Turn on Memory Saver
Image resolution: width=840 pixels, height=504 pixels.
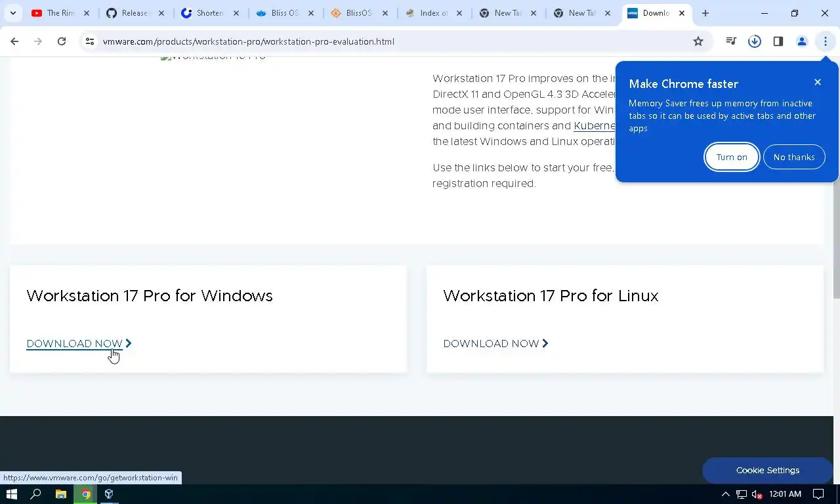click(732, 157)
